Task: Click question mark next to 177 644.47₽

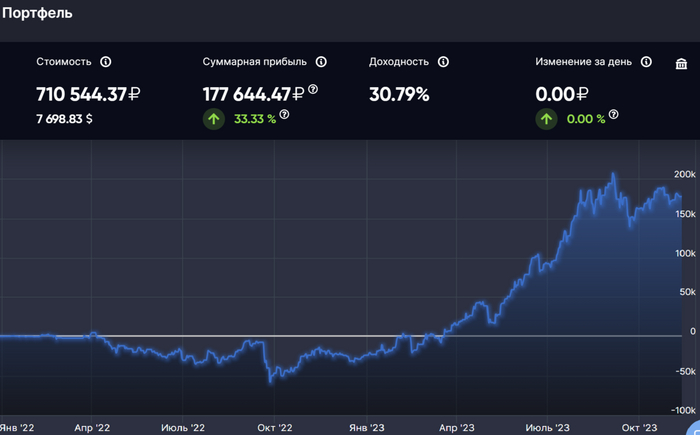Action: tap(313, 90)
